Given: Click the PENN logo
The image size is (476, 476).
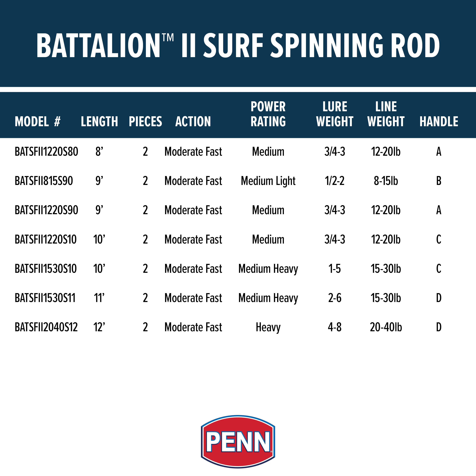Looking at the screenshot, I should [238, 442].
